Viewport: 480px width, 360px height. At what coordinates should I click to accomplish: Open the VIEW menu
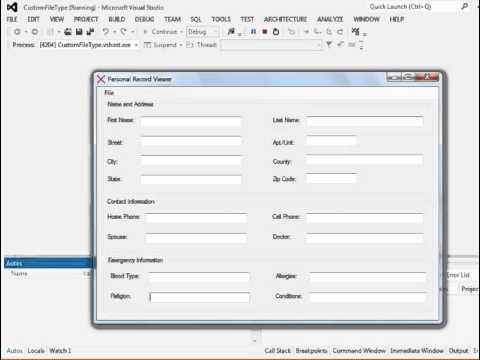click(57, 19)
